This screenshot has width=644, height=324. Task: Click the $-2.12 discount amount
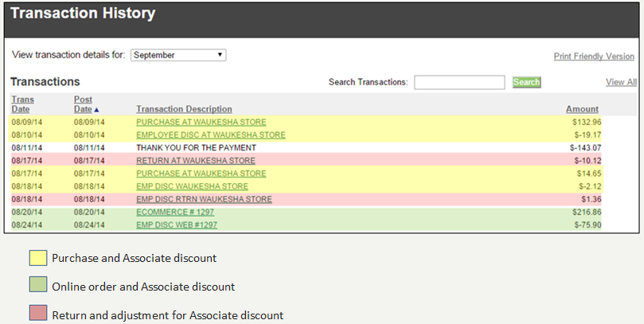tap(590, 186)
